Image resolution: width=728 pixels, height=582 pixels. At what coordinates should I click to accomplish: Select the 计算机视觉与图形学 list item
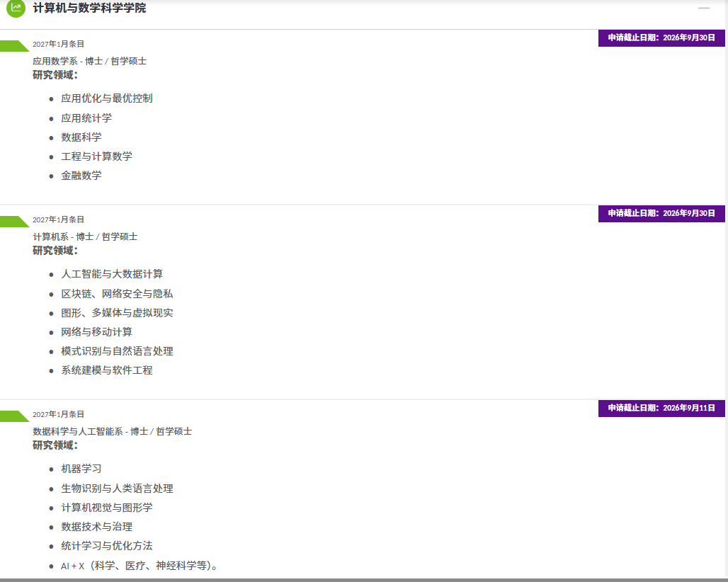coord(107,507)
